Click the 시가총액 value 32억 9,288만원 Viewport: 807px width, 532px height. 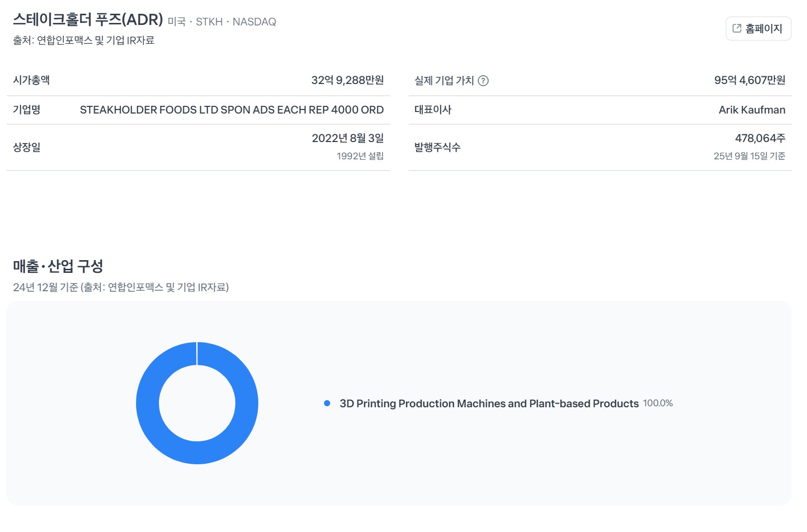tap(347, 80)
